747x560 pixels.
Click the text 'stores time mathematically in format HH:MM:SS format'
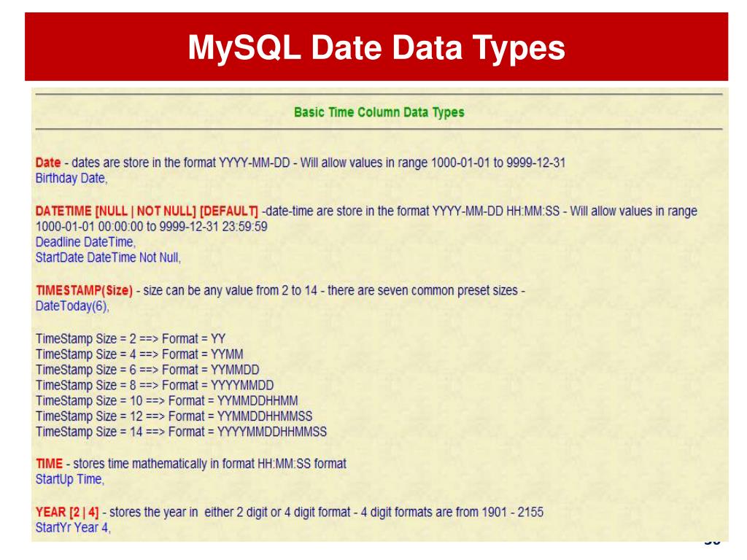pyautogui.click(x=209, y=464)
